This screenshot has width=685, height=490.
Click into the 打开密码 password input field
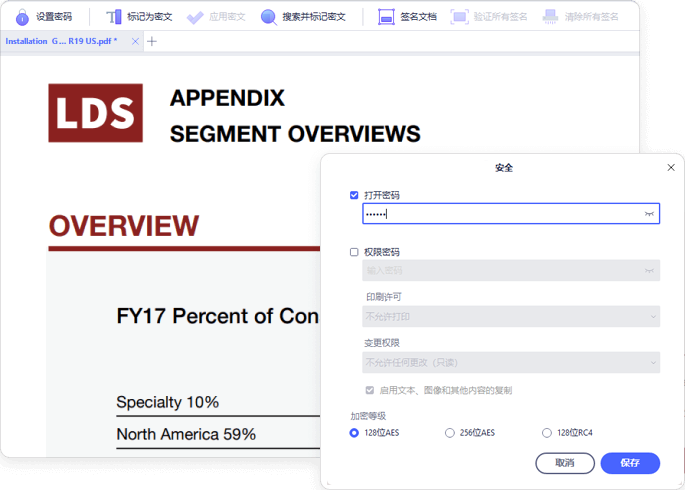pyautogui.click(x=500, y=214)
